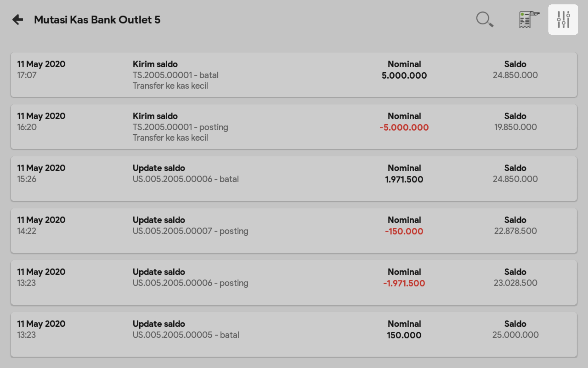The height and width of the screenshot is (368, 588).
Task: Click the TS.2005.00001 - batal reference
Action: click(175, 75)
